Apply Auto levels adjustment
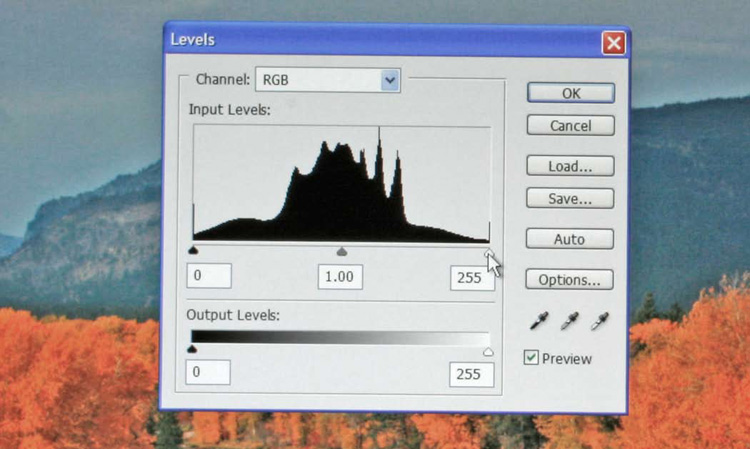750x449 pixels. pyautogui.click(x=569, y=240)
